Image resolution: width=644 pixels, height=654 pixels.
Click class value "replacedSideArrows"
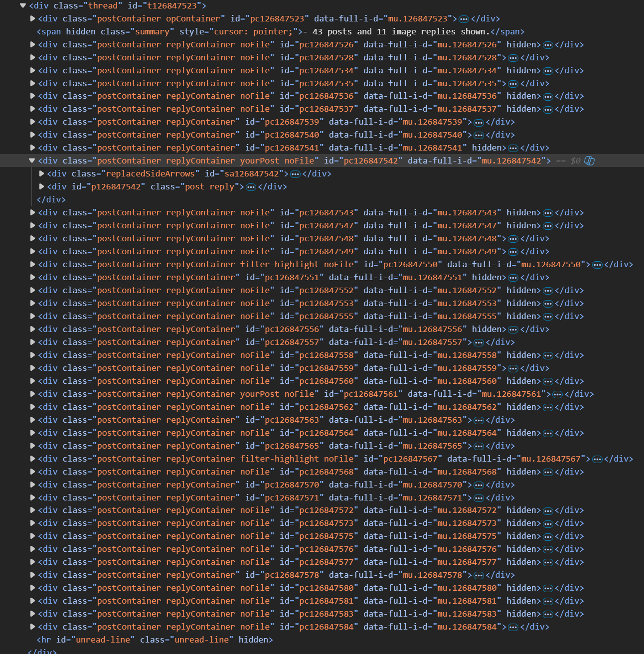[x=150, y=174]
